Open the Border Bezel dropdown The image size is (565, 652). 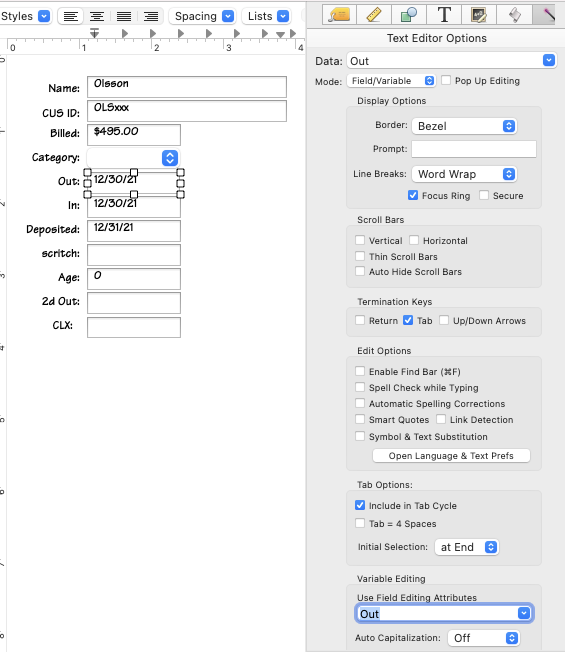point(464,126)
